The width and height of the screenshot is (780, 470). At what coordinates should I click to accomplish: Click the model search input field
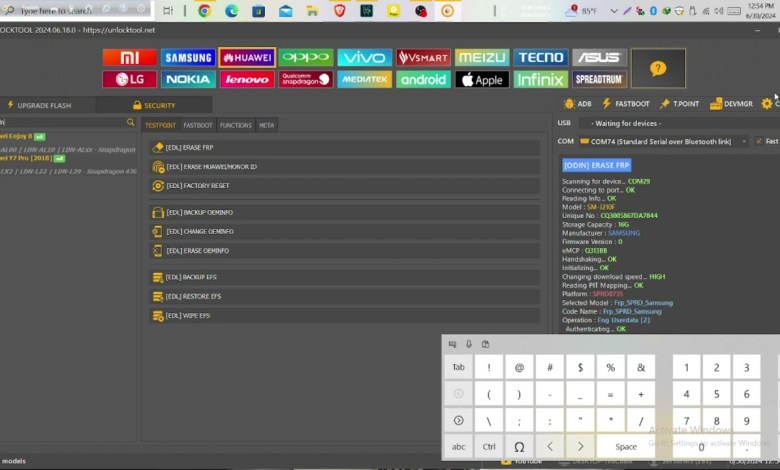(63, 122)
